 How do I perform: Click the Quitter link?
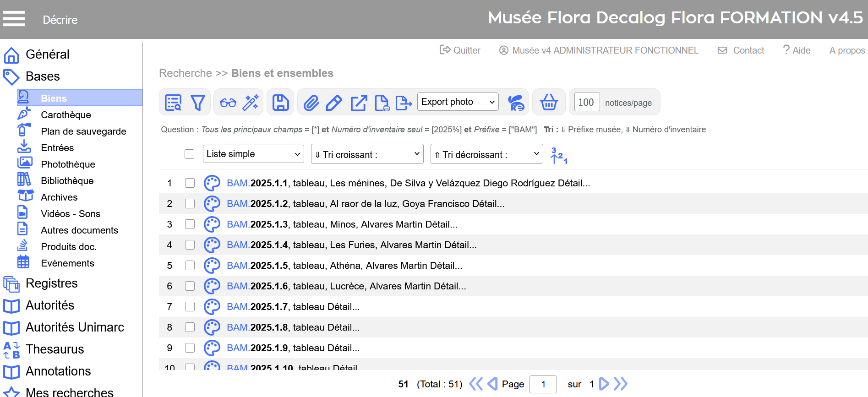pos(460,50)
